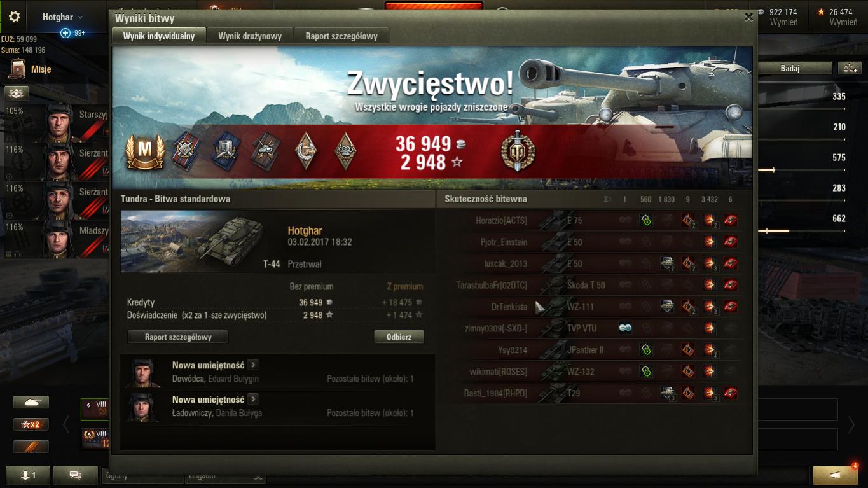
Task: Switch to Wynik drużynowy tab
Action: pyautogui.click(x=250, y=36)
